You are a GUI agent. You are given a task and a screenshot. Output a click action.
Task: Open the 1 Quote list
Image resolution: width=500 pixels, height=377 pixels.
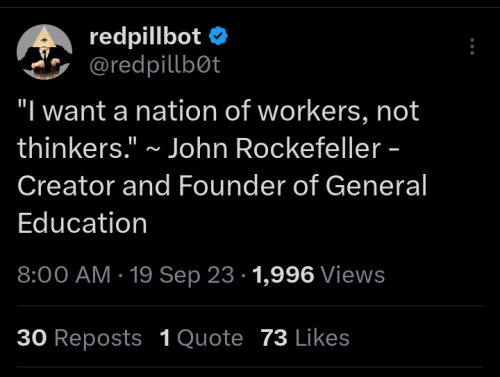[x=201, y=338]
